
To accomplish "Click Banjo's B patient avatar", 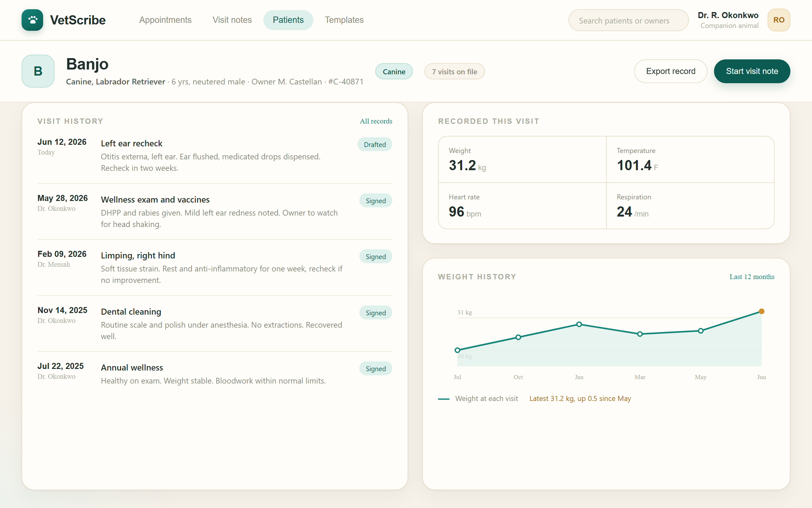I will pyautogui.click(x=38, y=71).
